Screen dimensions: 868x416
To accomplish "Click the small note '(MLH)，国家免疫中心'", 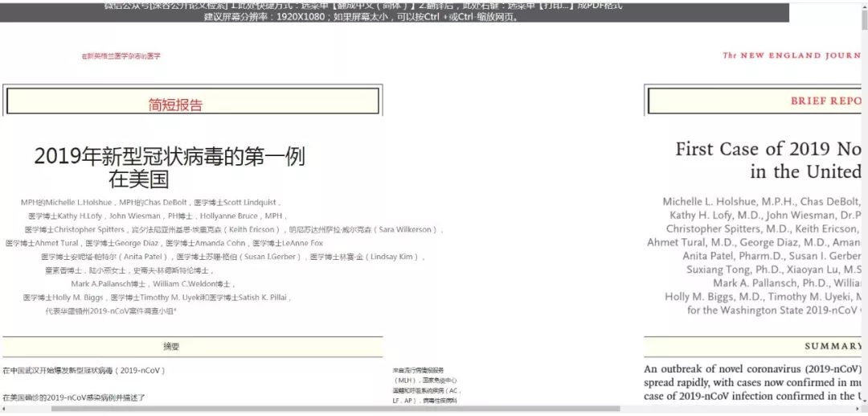I will click(x=425, y=381).
